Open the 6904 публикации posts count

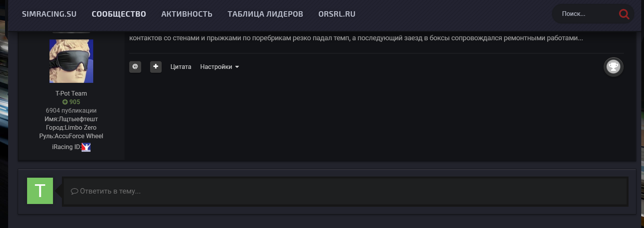pyautogui.click(x=71, y=110)
